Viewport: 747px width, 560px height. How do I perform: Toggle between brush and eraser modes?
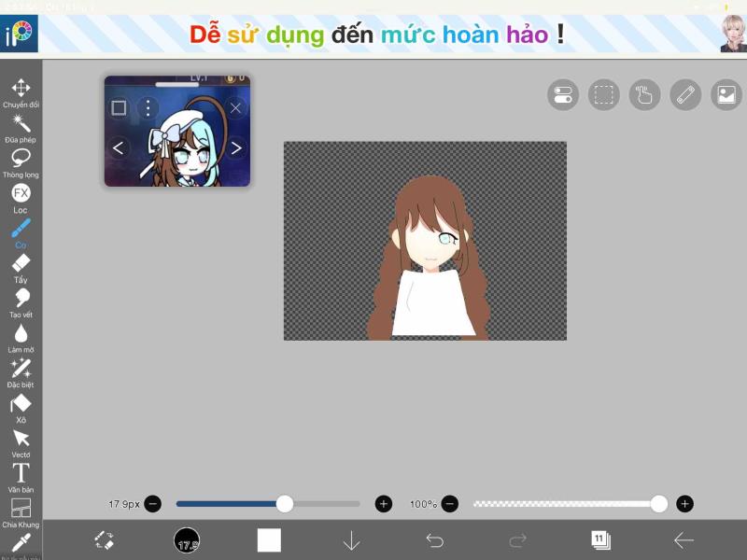pos(106,539)
